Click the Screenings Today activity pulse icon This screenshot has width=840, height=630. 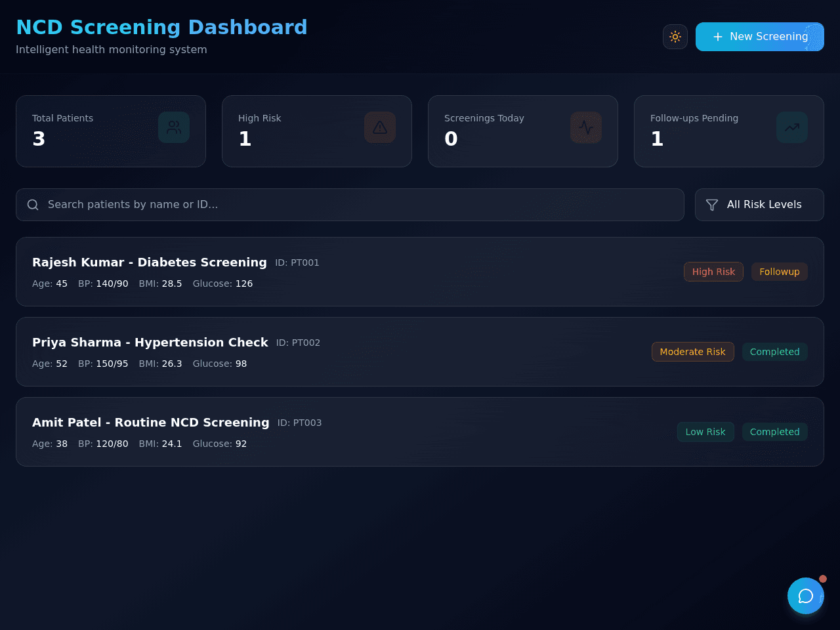pyautogui.click(x=586, y=127)
